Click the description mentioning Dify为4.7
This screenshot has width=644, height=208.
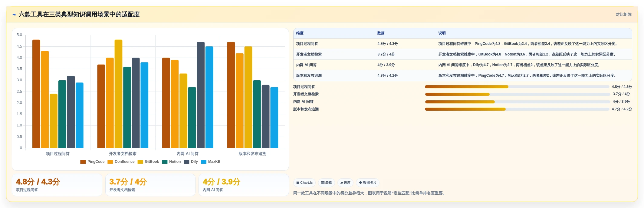click(519, 65)
